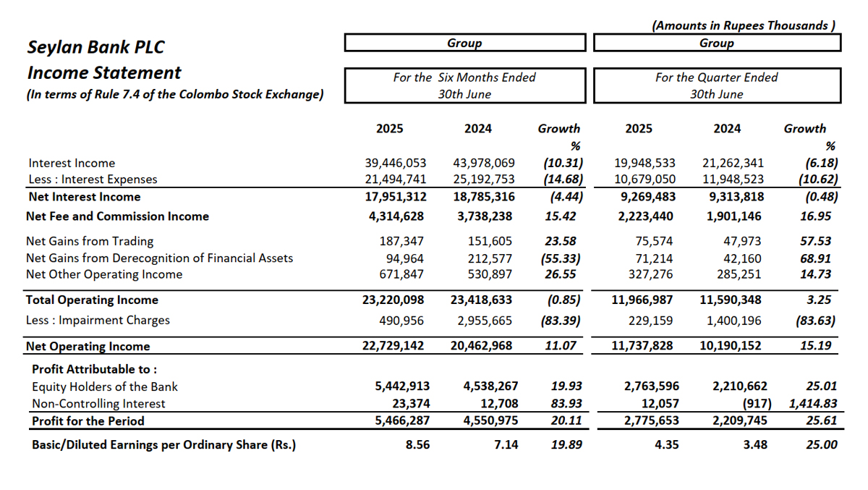
Task: Select the 'Interest Income' row label
Action: pyautogui.click(x=72, y=163)
